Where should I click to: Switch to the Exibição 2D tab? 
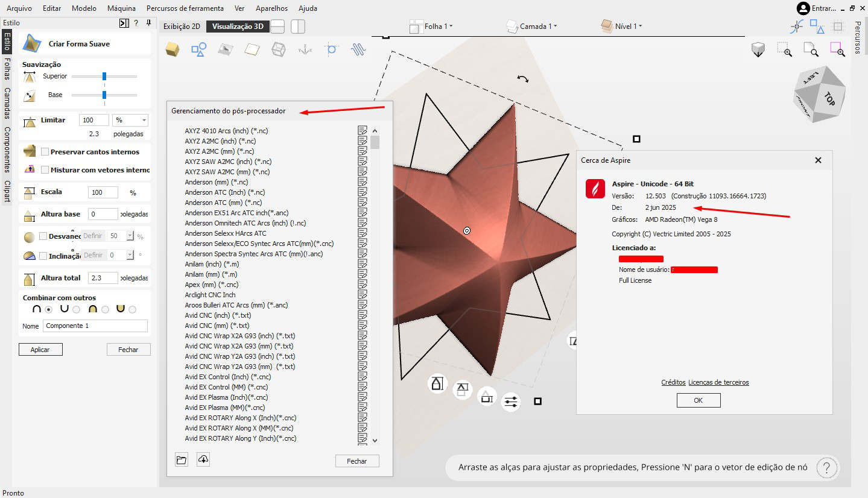pos(182,27)
